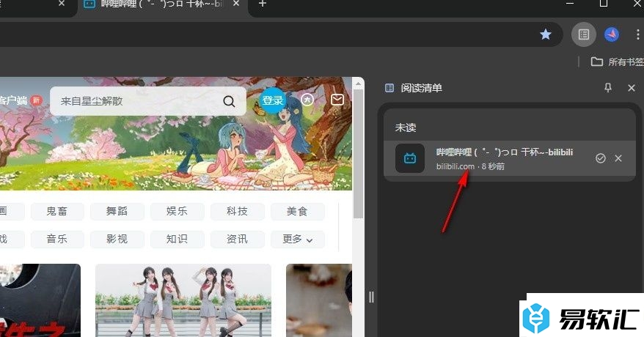Pin the reading list side panel
The image size is (644, 337).
point(607,88)
